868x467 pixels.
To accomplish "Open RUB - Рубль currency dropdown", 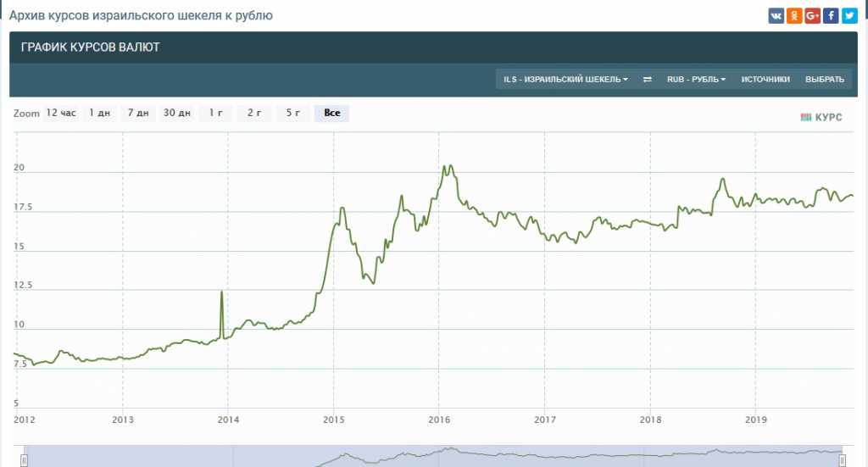I will pos(696,80).
